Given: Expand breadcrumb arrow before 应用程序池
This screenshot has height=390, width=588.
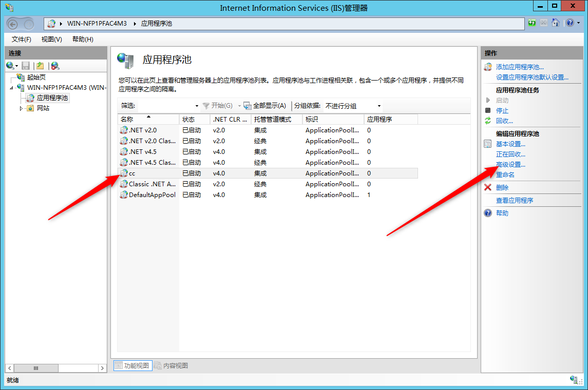Looking at the screenshot, I should 135,24.
